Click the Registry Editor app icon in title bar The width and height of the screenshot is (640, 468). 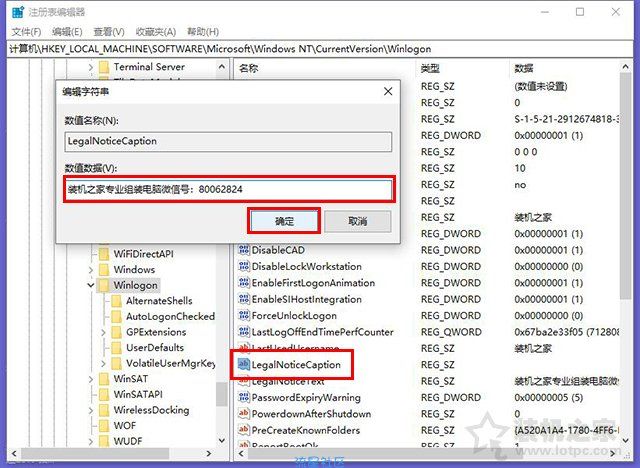[x=18, y=12]
